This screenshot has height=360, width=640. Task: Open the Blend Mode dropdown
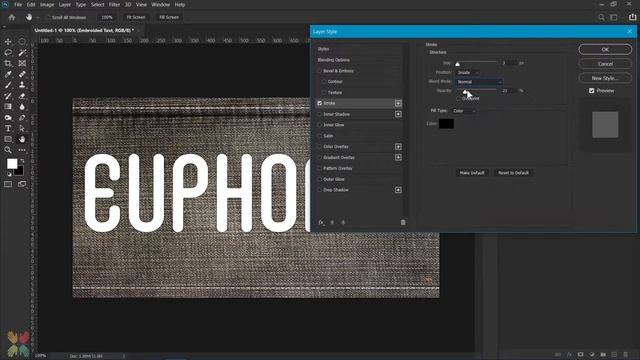(479, 82)
